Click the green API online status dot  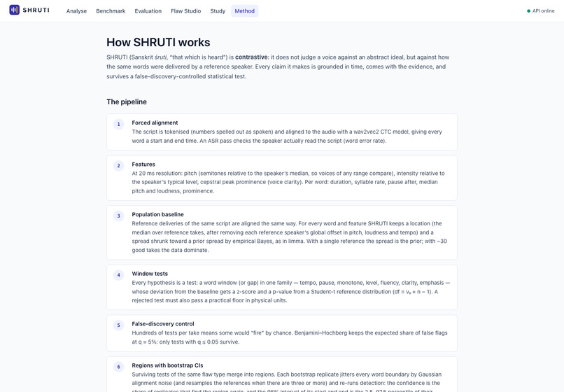click(529, 11)
